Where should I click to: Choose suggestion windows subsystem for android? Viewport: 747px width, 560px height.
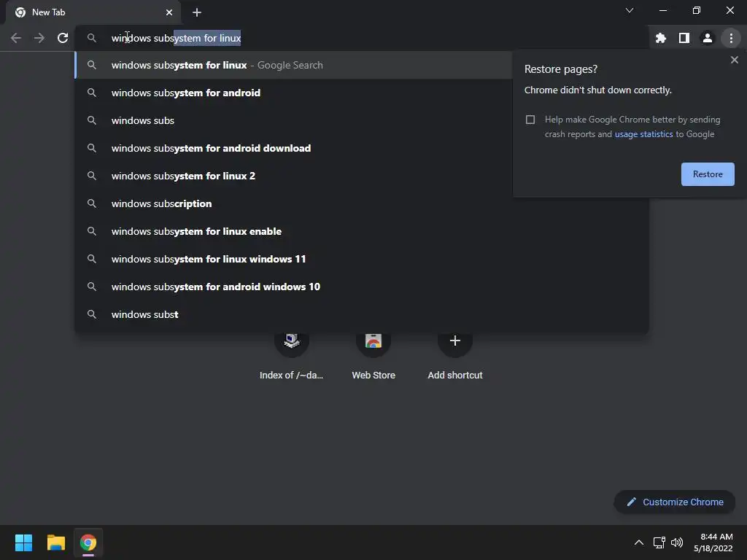pyautogui.click(x=293, y=93)
